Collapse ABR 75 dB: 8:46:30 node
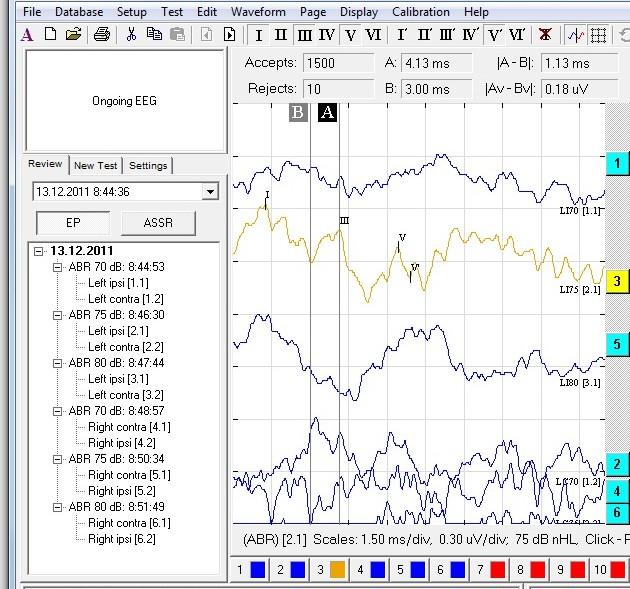The width and height of the screenshot is (630, 589). [x=57, y=315]
